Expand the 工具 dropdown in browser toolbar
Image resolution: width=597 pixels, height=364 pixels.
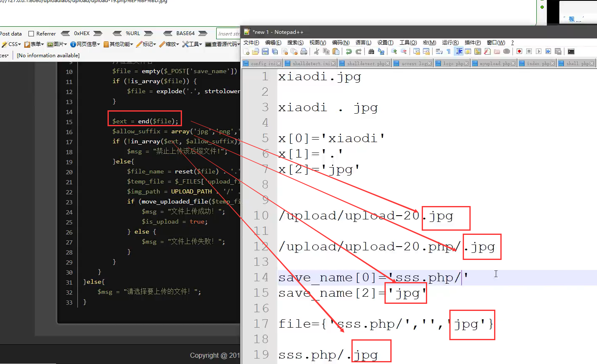192,44
